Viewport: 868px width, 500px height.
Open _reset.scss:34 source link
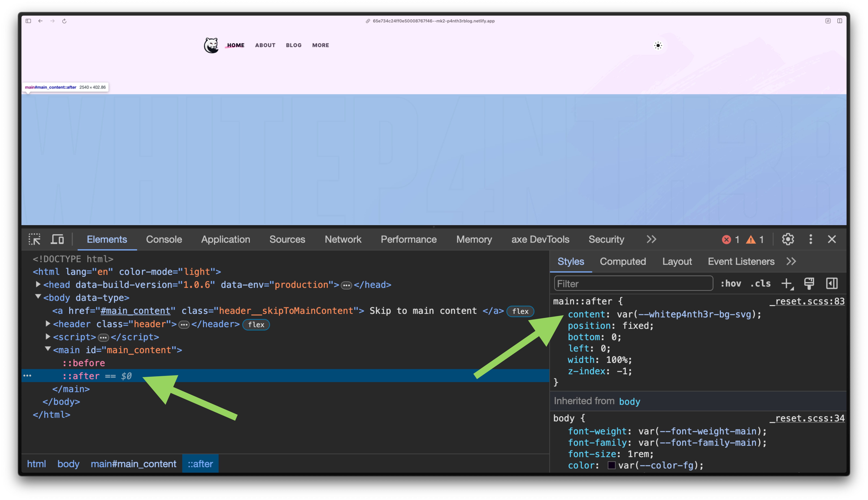coord(807,418)
